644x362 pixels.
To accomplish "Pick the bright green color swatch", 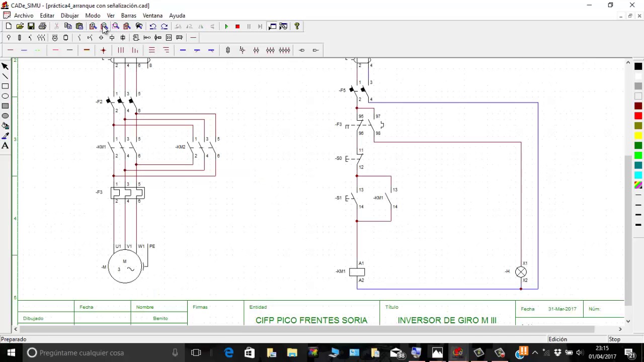I will 638,155.
